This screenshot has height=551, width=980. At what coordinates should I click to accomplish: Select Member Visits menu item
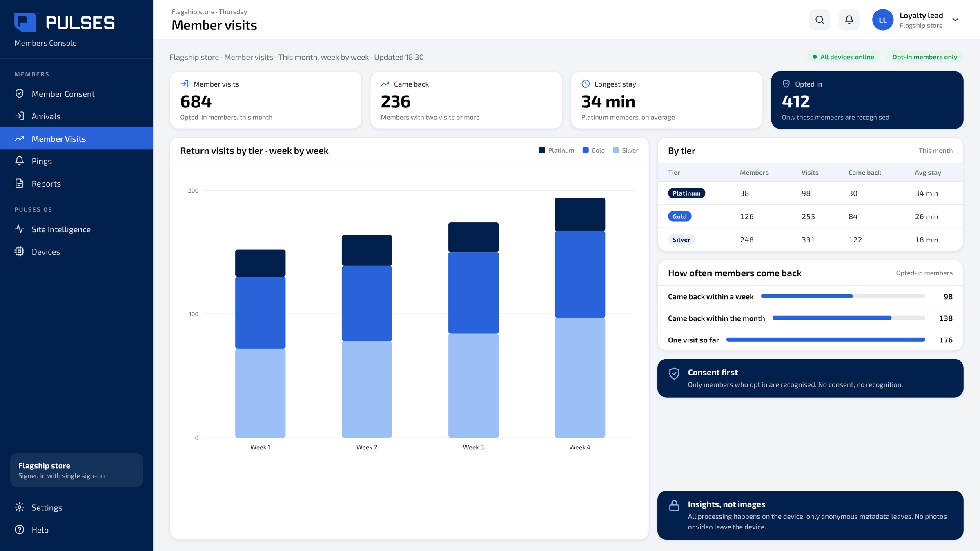coord(76,138)
